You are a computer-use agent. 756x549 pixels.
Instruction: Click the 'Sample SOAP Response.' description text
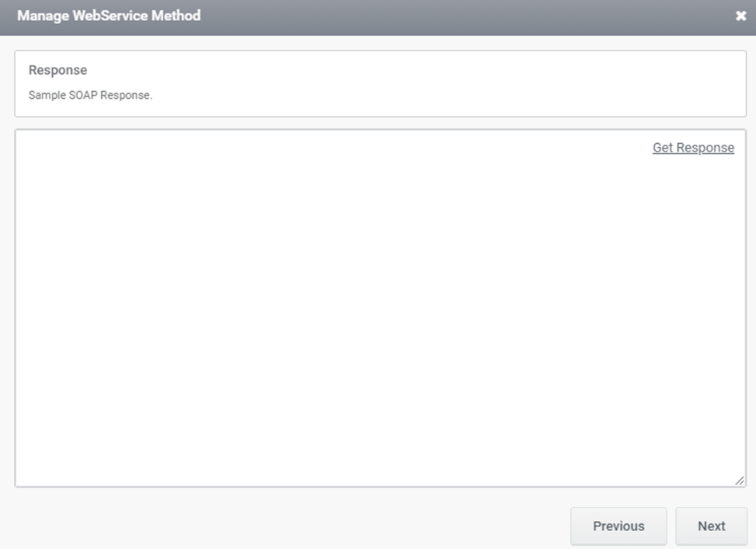tap(90, 95)
